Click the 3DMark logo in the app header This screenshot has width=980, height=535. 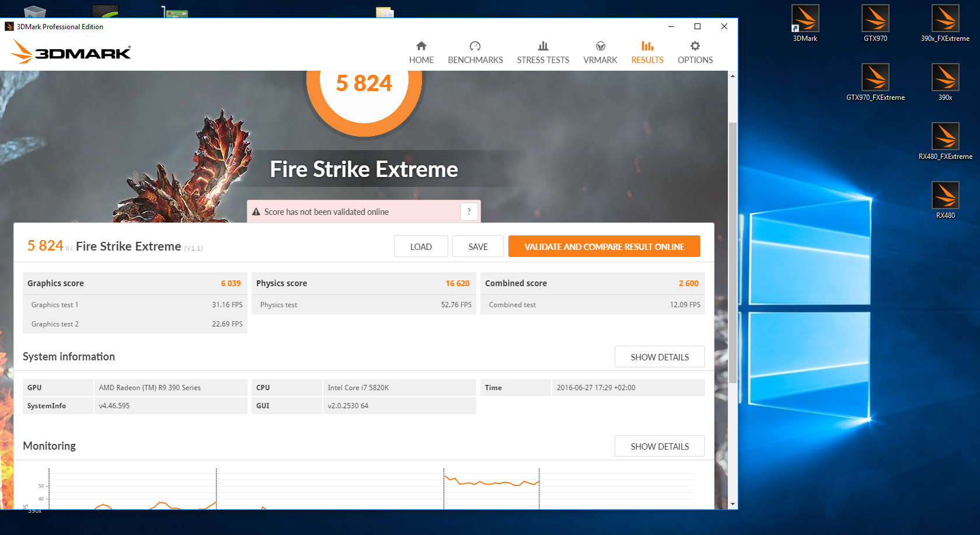pos(71,51)
